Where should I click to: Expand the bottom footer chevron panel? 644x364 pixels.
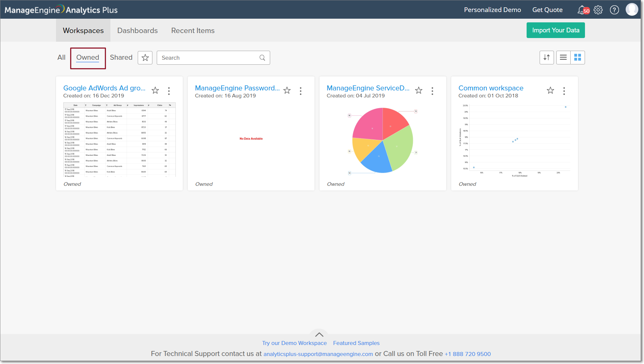click(x=319, y=334)
